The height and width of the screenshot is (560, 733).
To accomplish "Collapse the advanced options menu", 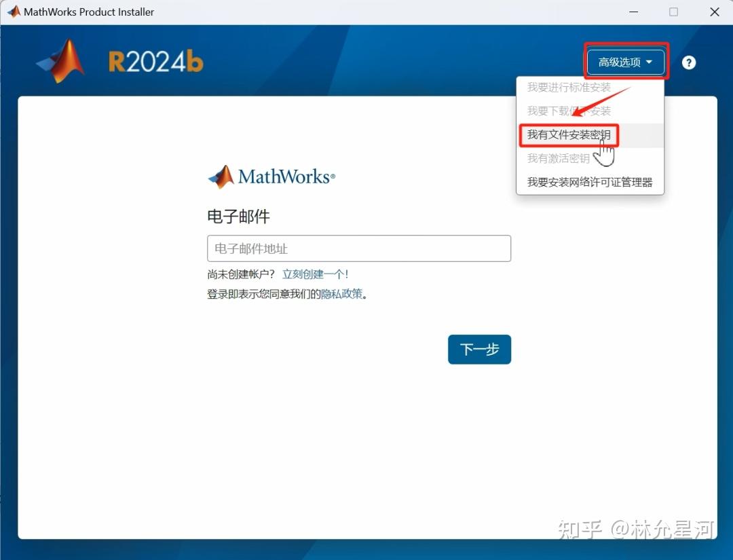I will (x=625, y=61).
